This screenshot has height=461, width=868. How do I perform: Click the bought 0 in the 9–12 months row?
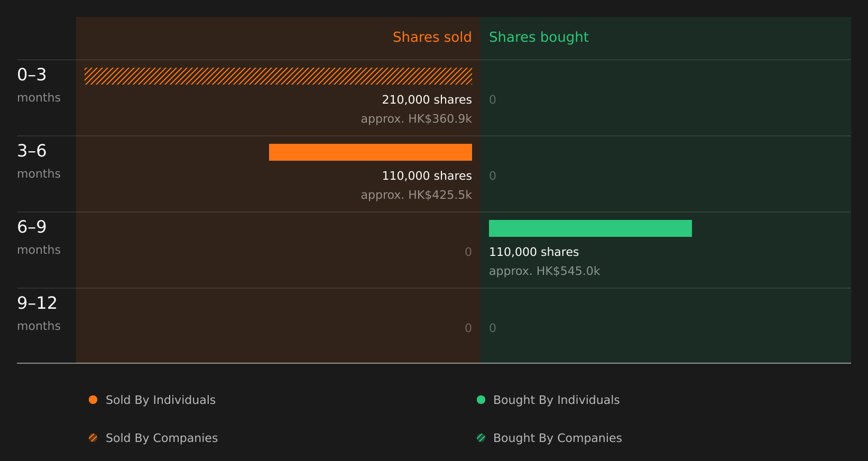pyautogui.click(x=493, y=328)
